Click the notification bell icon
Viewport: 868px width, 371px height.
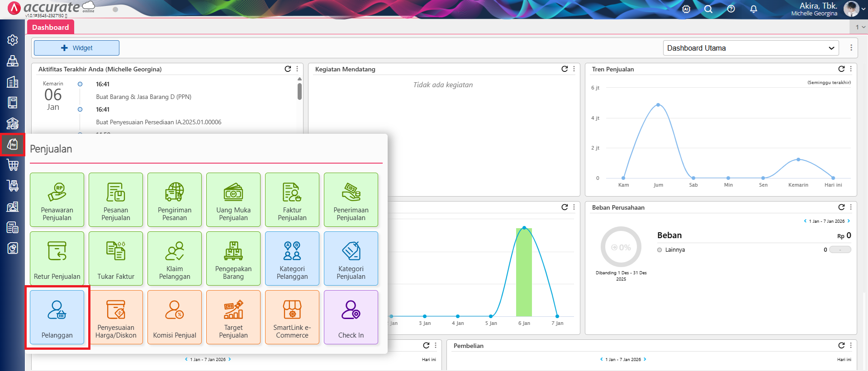(x=754, y=9)
